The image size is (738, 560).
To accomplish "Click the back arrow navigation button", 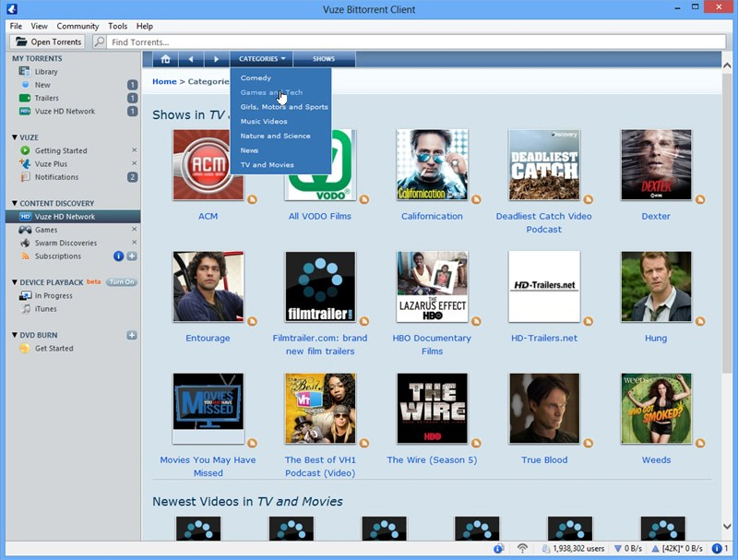I will tap(191, 59).
